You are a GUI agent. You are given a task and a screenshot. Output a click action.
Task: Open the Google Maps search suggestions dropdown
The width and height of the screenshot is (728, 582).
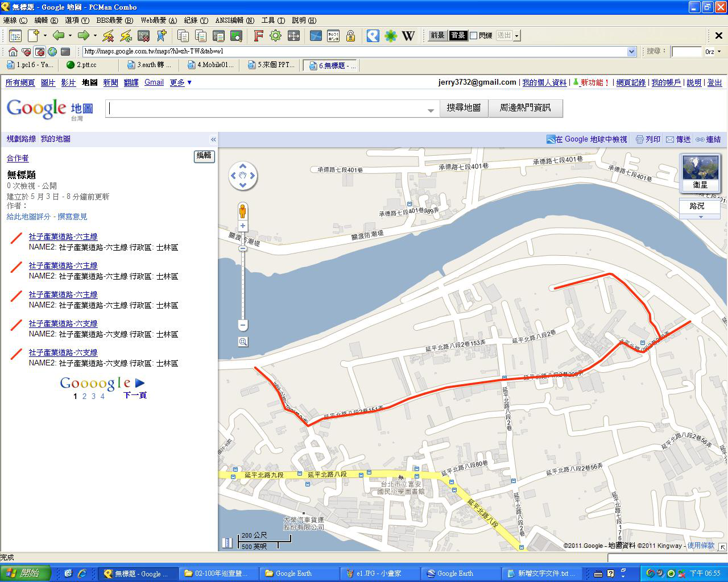point(431,110)
